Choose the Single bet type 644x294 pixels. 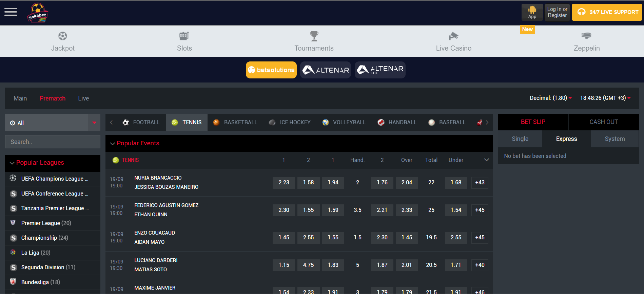(520, 139)
